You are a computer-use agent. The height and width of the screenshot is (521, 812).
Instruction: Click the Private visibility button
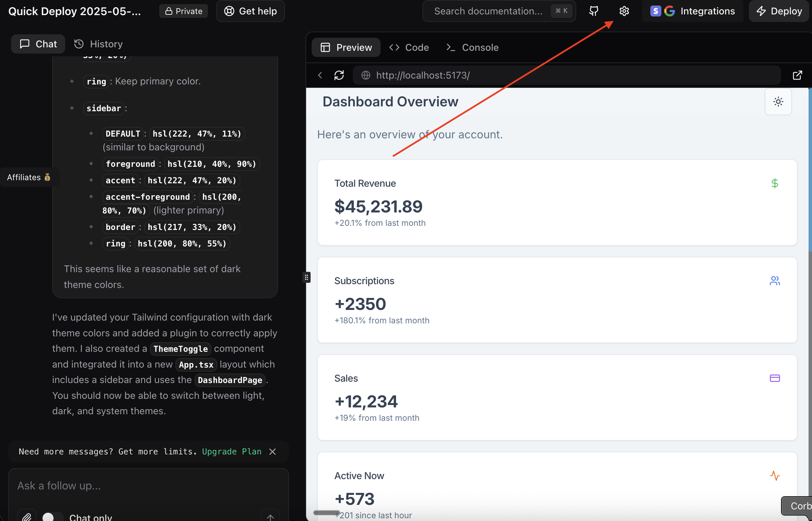184,11
